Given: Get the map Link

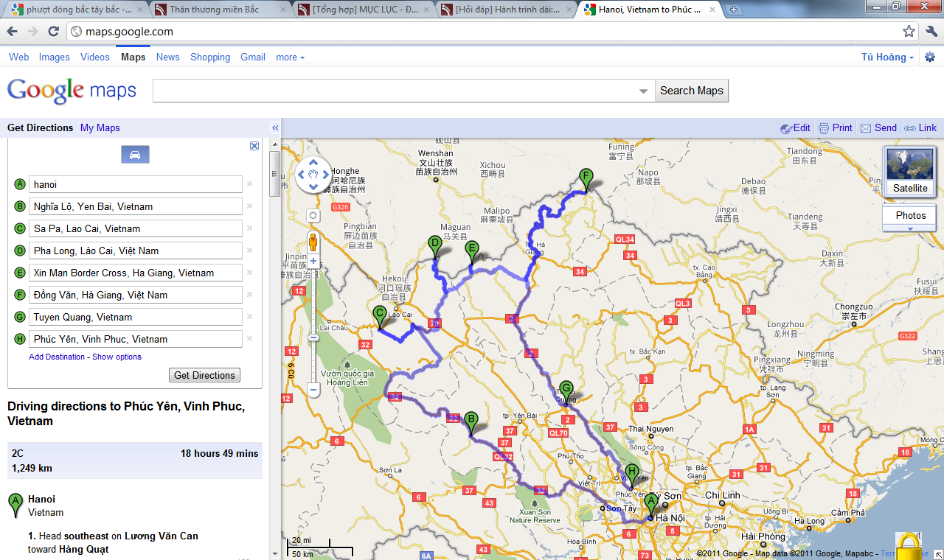Looking at the screenshot, I should pyautogui.click(x=921, y=127).
